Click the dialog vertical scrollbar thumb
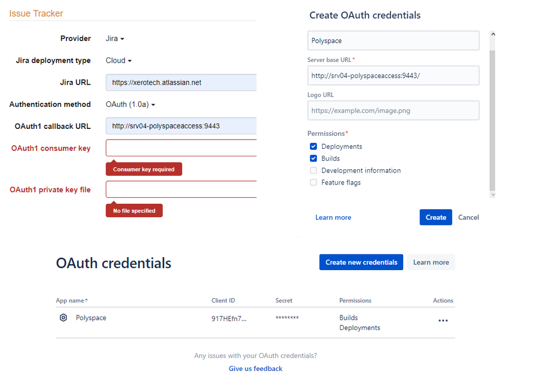This screenshot has height=392, width=538. click(493, 120)
